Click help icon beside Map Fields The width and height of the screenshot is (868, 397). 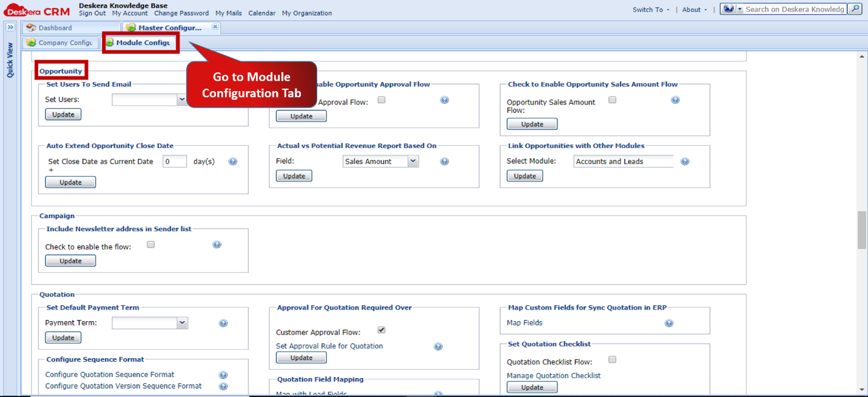tap(669, 323)
